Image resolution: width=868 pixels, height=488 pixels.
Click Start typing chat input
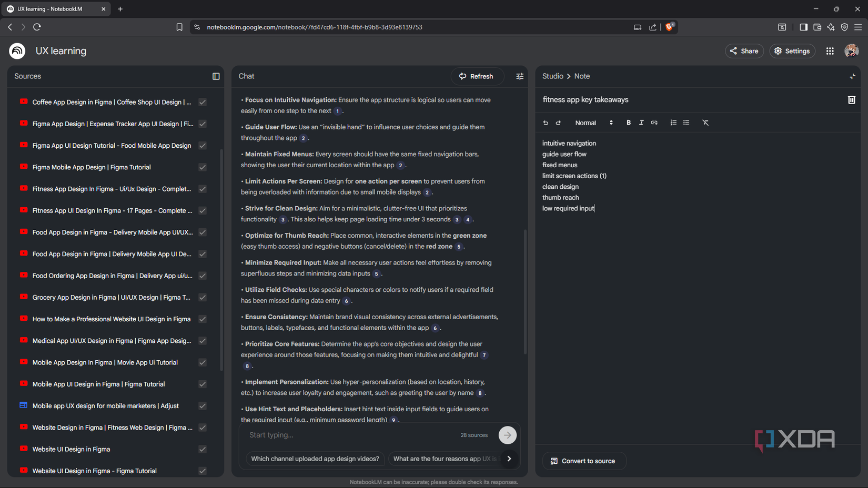pos(350,435)
